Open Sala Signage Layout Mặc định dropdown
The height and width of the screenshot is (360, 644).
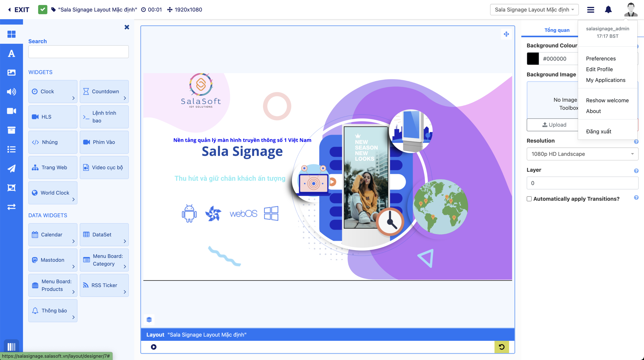coord(534,9)
